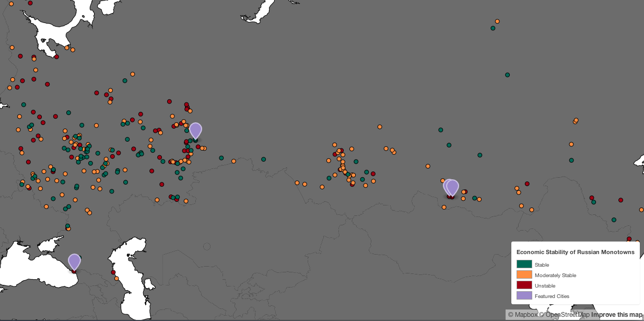Select the lone green marker below northeast pair
The image size is (644, 321).
click(x=507, y=75)
